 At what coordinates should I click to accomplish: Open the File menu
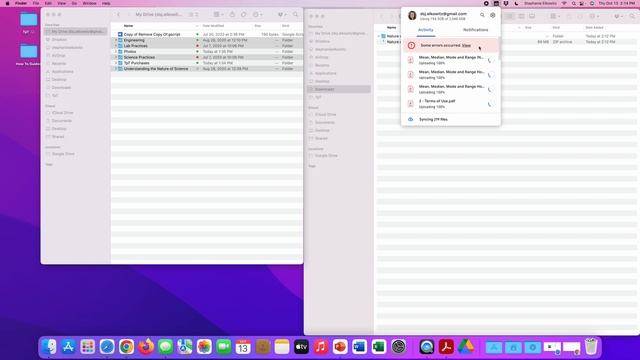click(36, 3)
